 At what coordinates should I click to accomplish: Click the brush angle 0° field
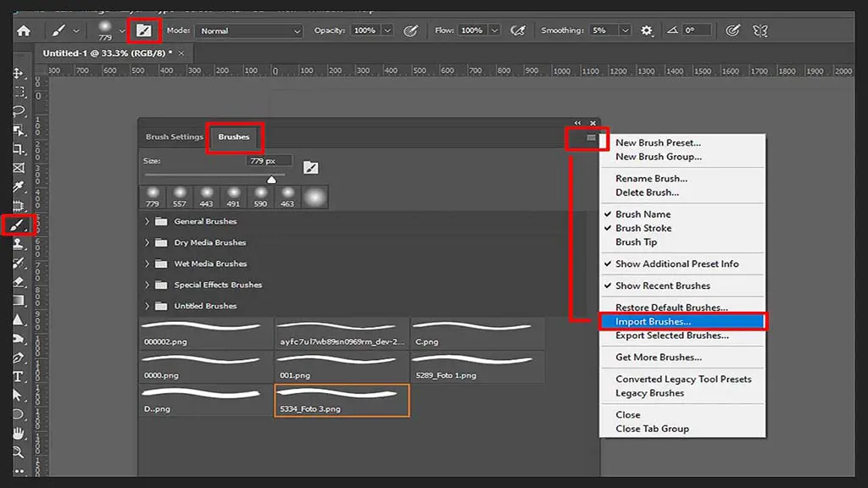(x=697, y=30)
